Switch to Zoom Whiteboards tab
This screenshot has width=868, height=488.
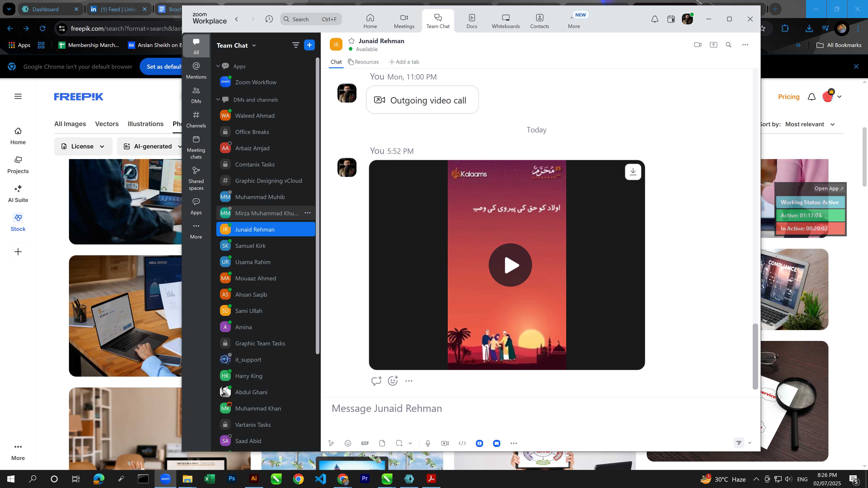point(505,21)
